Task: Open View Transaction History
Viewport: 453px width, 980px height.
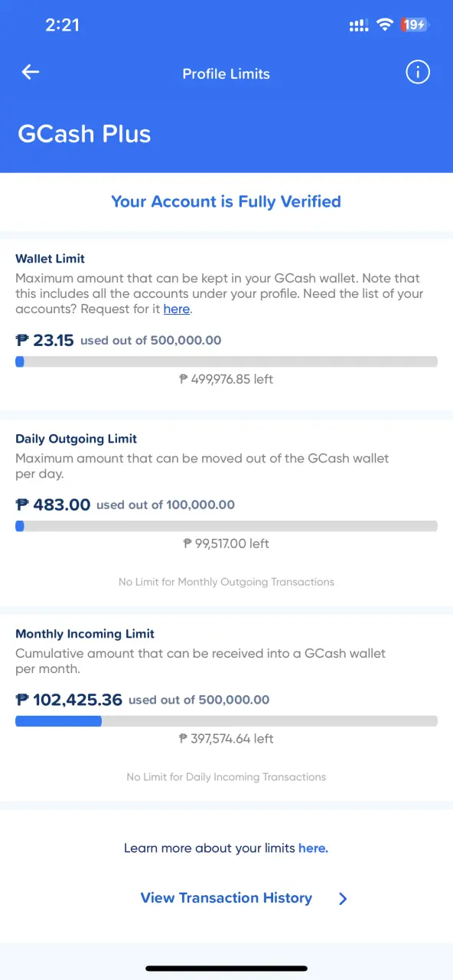Action: coord(226,898)
